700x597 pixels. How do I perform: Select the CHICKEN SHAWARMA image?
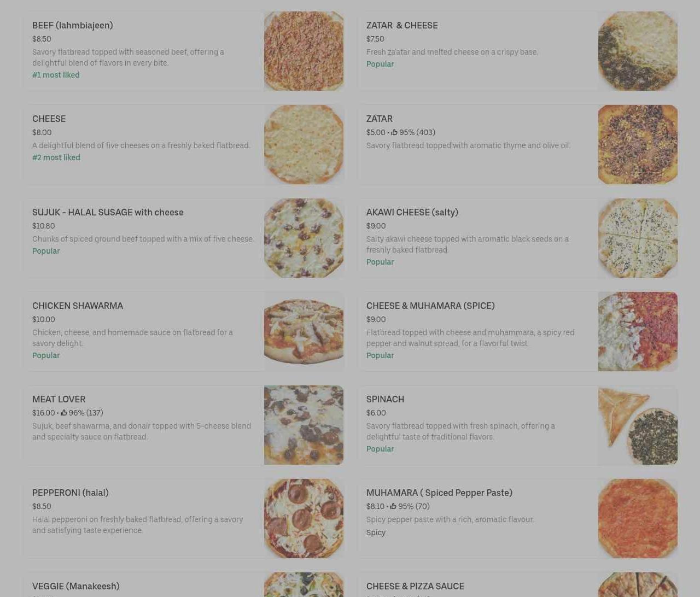pos(304,331)
